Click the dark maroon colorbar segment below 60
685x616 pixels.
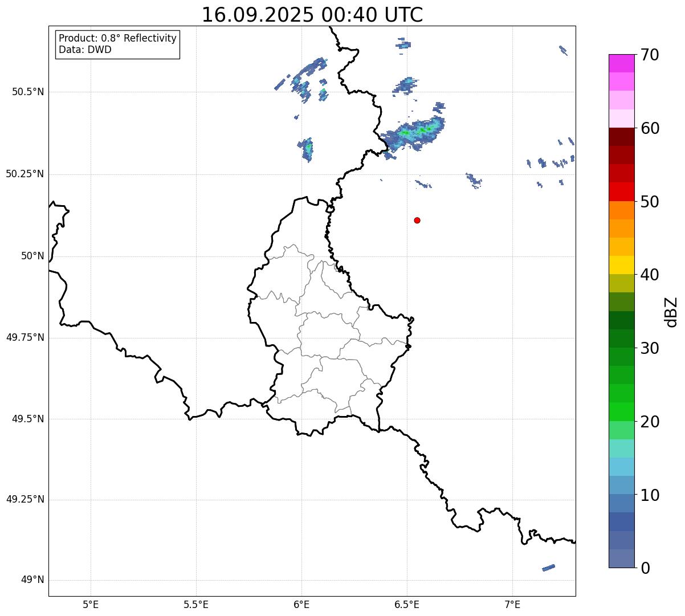coord(621,137)
